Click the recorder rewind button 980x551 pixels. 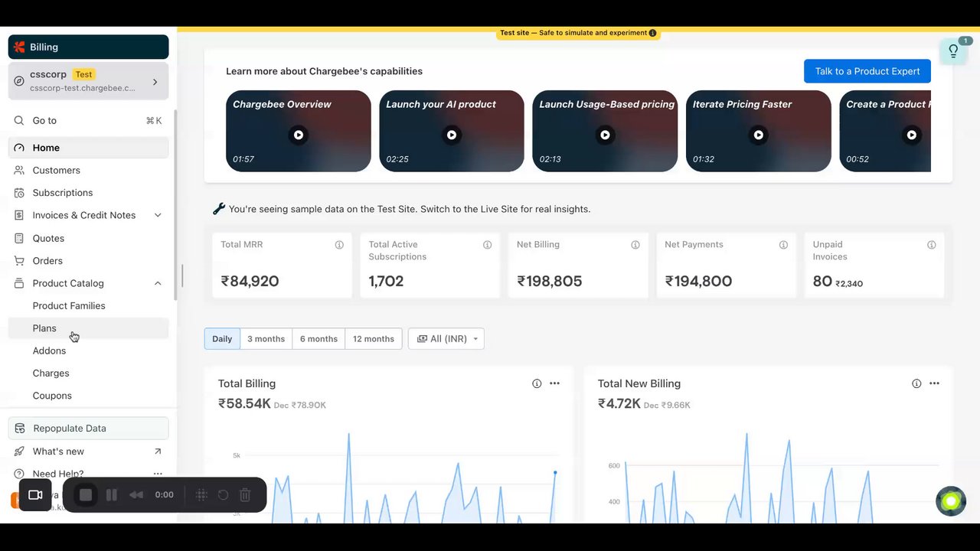(x=136, y=495)
